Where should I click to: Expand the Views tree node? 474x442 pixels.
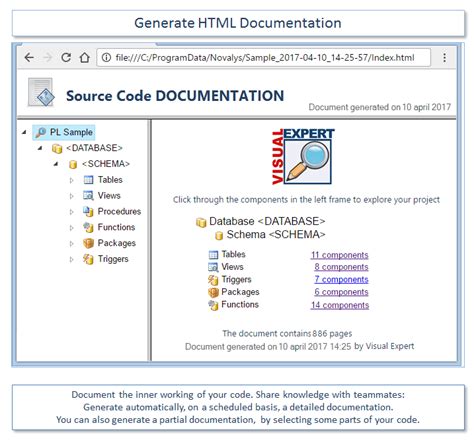point(71,196)
